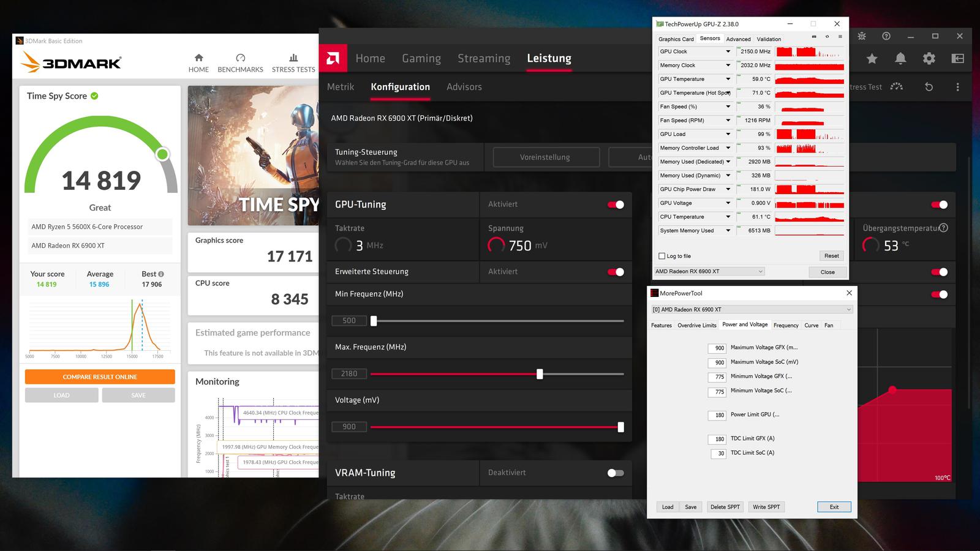Screen dimensions: 980x551
Task: Click the GPU-Z title bar app icon
Action: (x=660, y=24)
